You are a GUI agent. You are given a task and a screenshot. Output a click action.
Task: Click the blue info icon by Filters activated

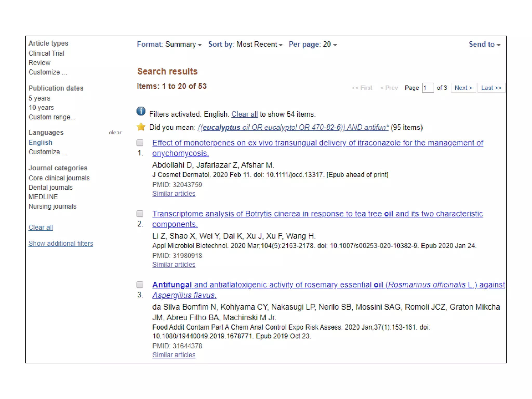[x=141, y=111]
